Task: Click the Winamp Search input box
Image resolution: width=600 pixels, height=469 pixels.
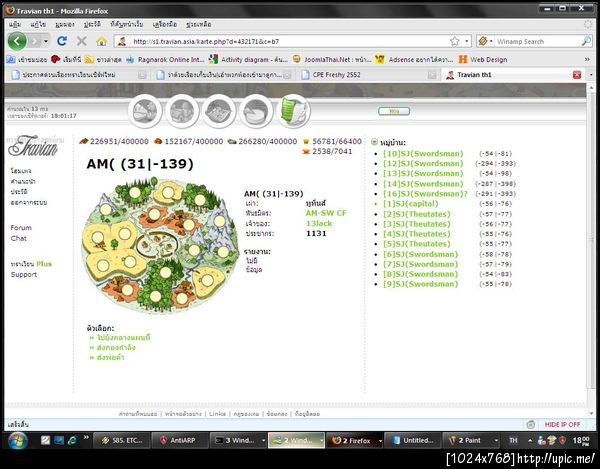Action: 538,41
